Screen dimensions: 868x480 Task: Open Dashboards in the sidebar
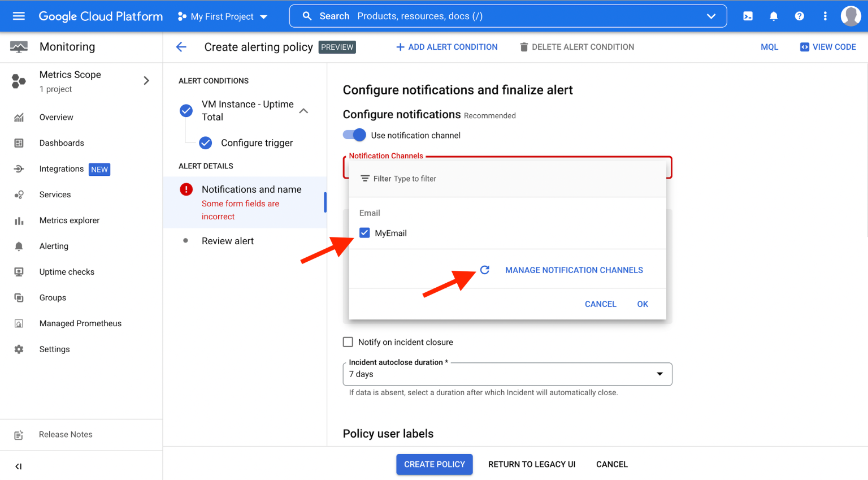point(62,143)
